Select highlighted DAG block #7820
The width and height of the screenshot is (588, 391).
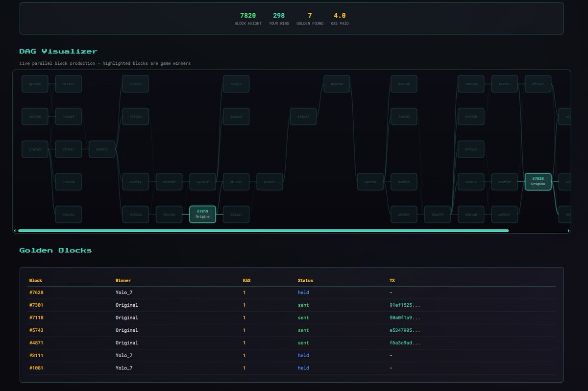[538, 181]
